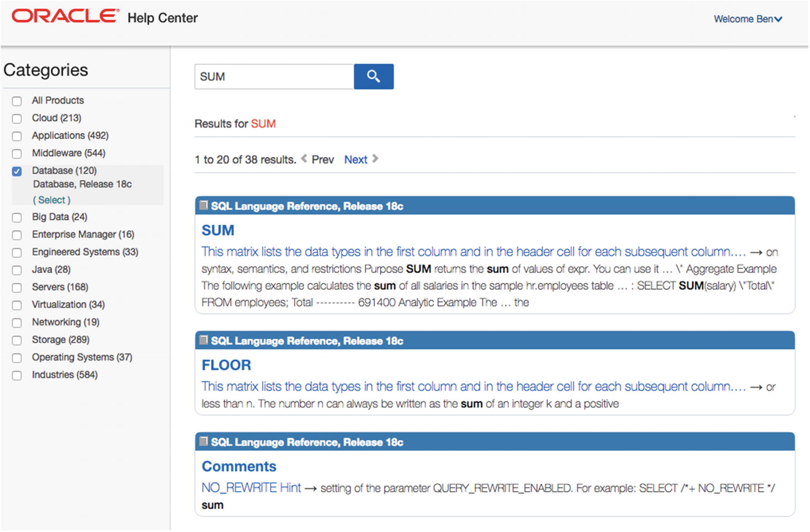
Task: Check the Big Data (24) checkbox
Action: [17, 217]
